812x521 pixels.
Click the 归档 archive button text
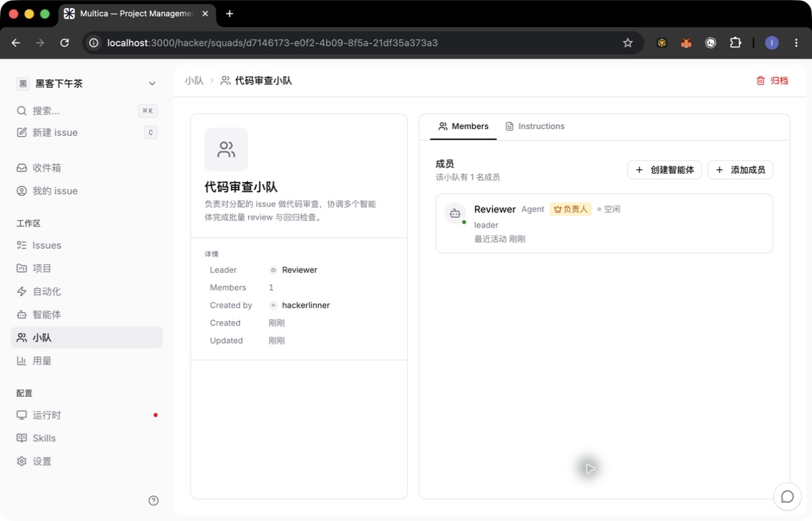pyautogui.click(x=779, y=81)
